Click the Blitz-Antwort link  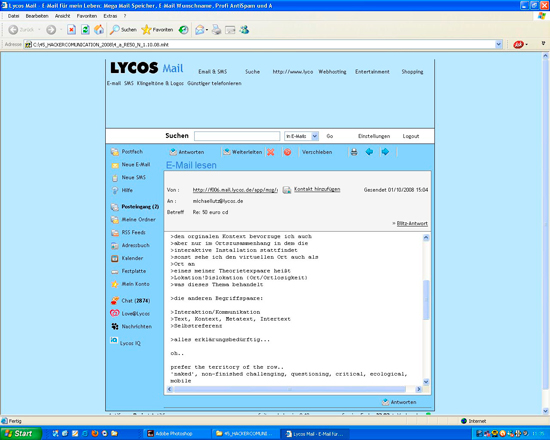coord(412,224)
